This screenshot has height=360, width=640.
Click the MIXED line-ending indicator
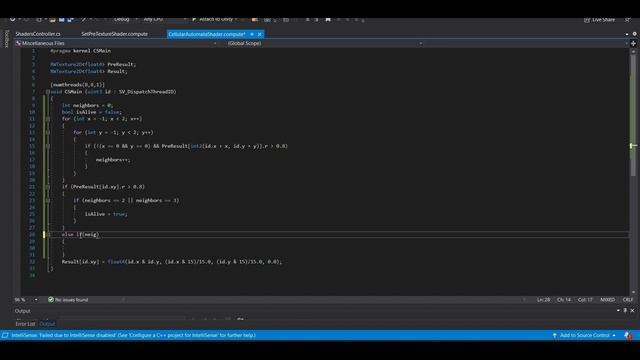click(x=607, y=300)
